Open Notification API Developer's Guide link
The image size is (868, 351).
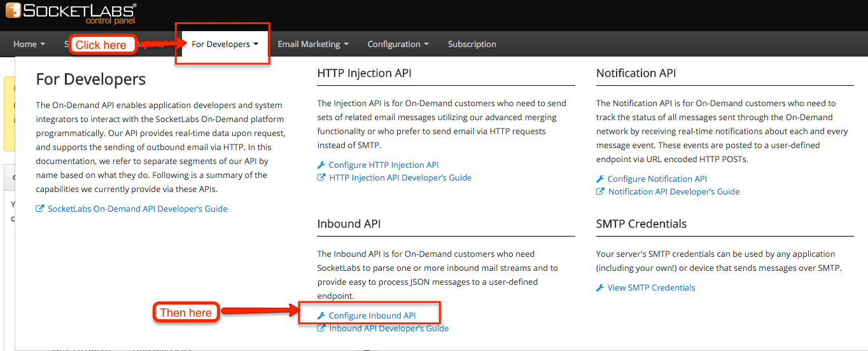674,191
